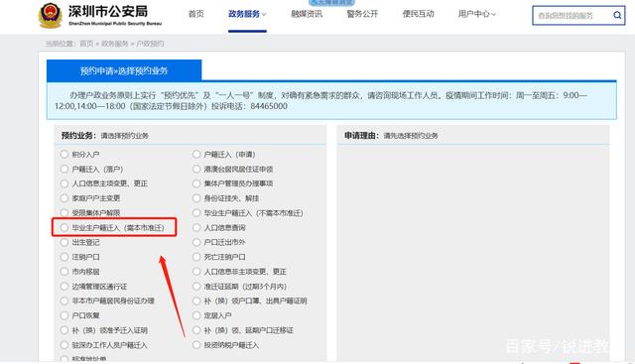Choose 港澳台居民居住证申领 option
Image resolution: width=635 pixels, height=364 pixels.
tap(196, 169)
